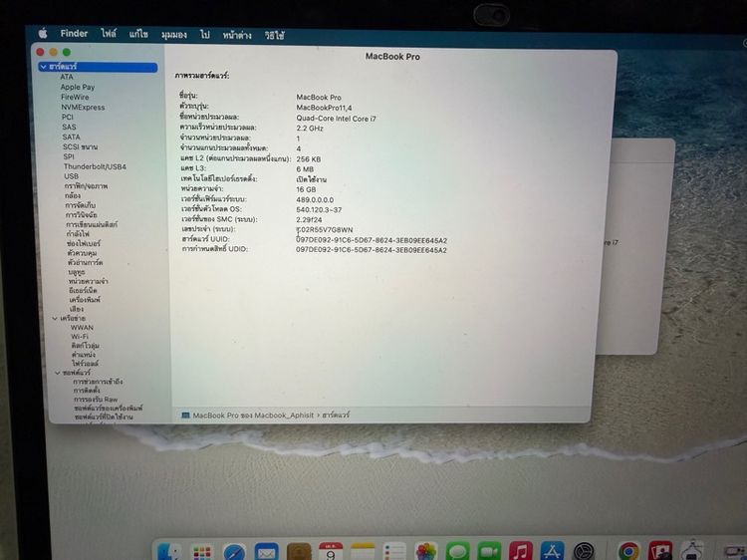Select Wi-Fi under network section
The height and width of the screenshot is (560, 747).
pyautogui.click(x=80, y=337)
